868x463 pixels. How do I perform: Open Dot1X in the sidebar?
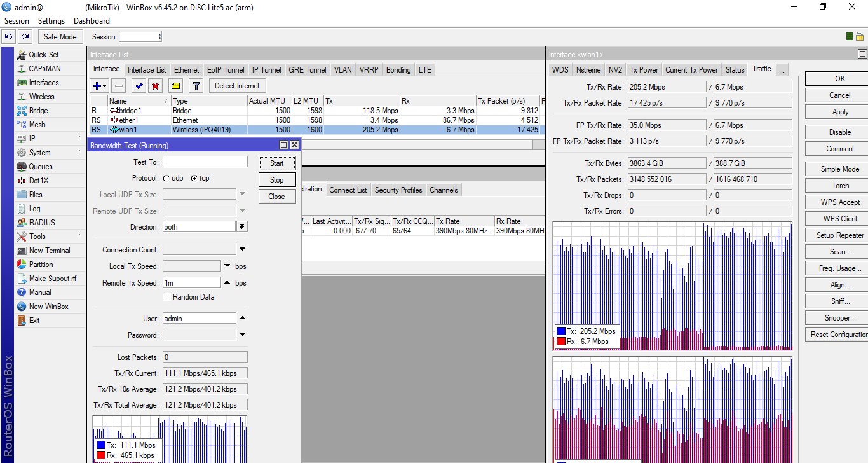pos(38,181)
